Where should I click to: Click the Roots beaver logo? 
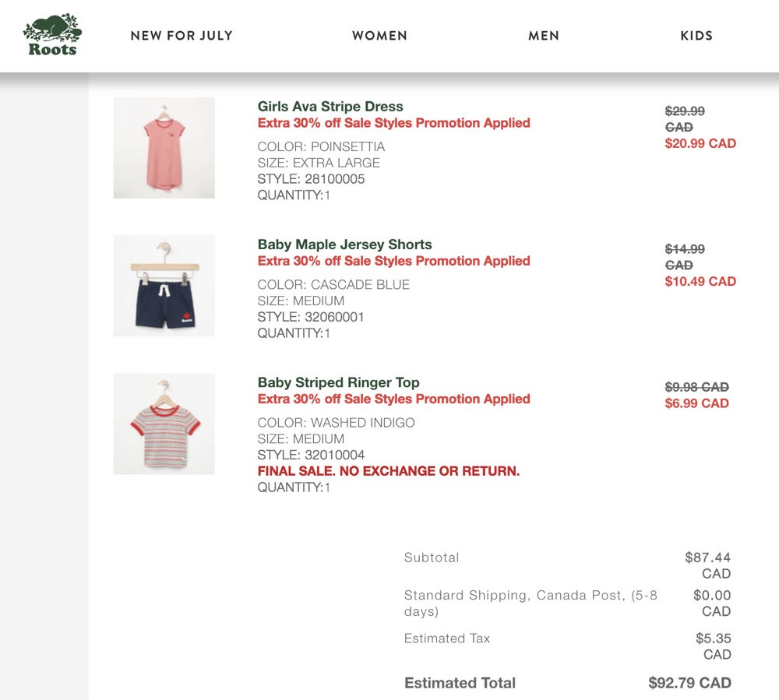(52, 36)
